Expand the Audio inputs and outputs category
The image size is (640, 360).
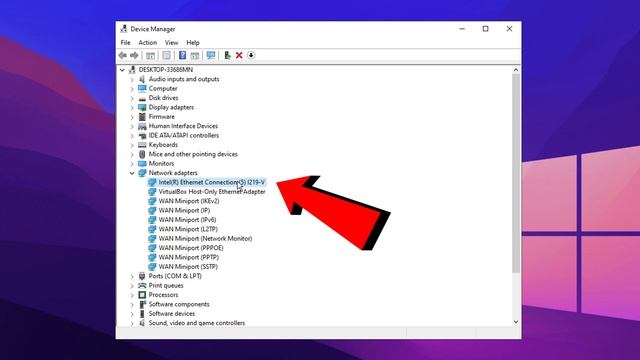point(132,80)
